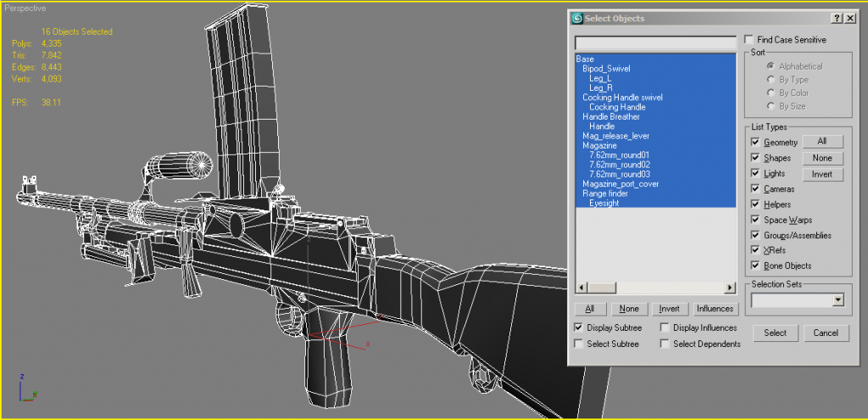
Task: Enable Find Case Sensitive checkbox
Action: 748,40
